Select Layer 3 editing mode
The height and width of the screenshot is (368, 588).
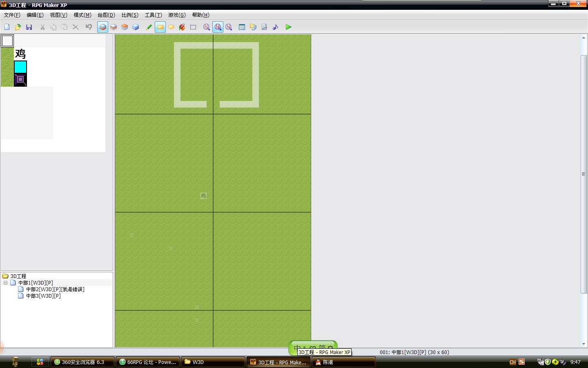[x=125, y=27]
